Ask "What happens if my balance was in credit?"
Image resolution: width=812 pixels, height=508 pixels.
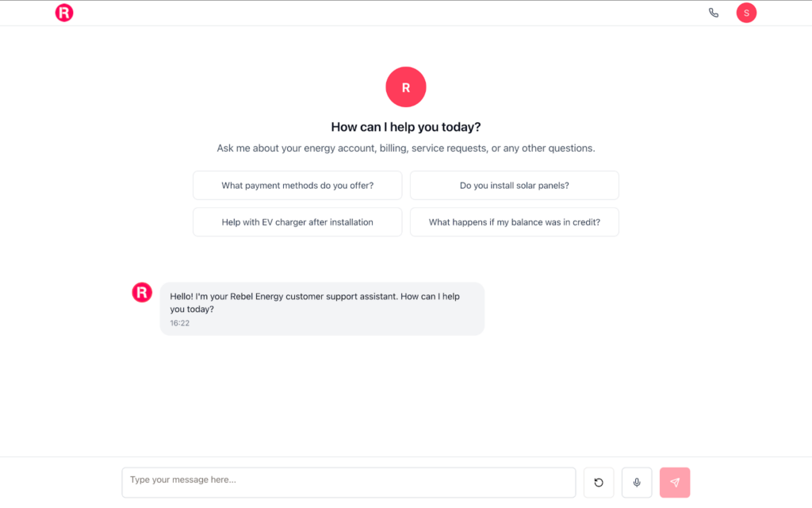coord(515,222)
